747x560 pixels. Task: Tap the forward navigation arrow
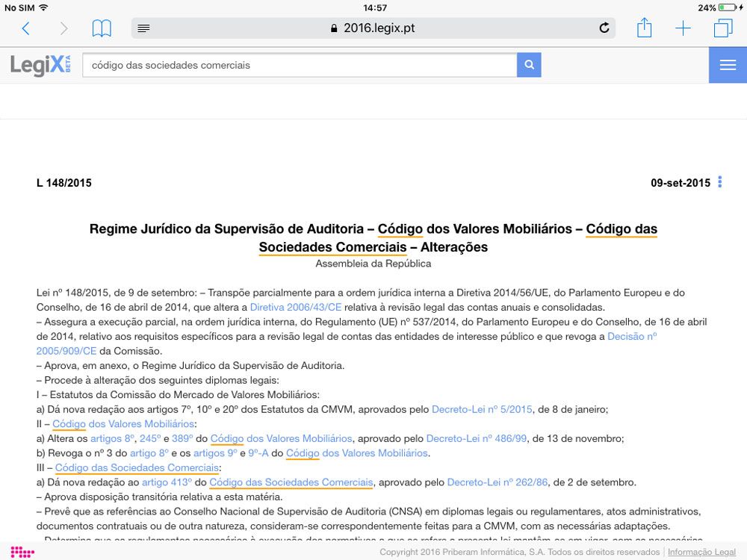pyautogui.click(x=63, y=28)
